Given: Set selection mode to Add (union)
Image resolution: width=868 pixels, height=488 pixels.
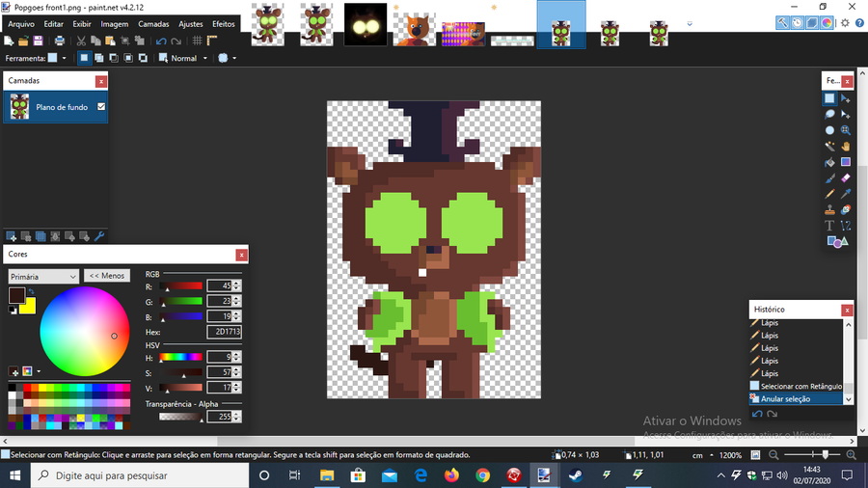Looking at the screenshot, I should 98,58.
